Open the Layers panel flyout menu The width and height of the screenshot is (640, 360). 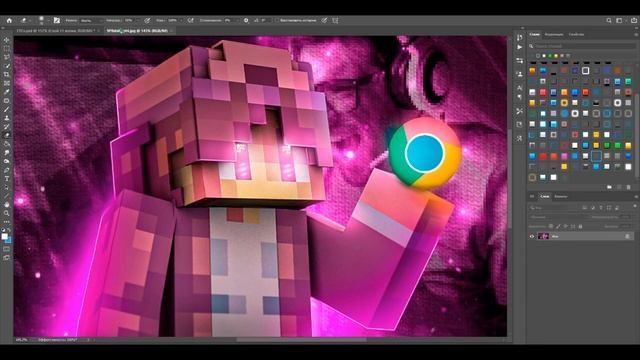[x=636, y=196]
